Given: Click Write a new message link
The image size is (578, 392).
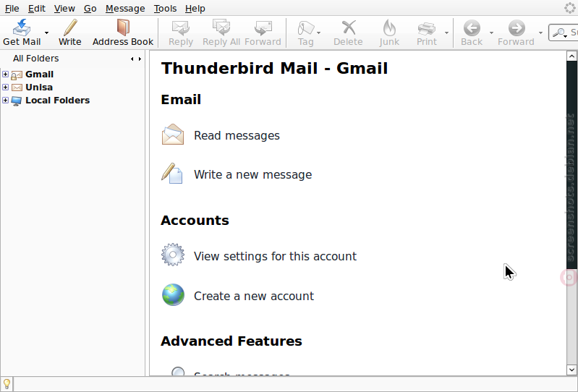Looking at the screenshot, I should pyautogui.click(x=253, y=174).
